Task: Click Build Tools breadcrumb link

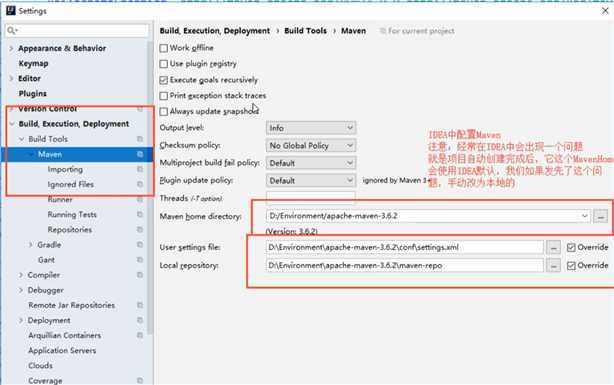Action: click(x=305, y=31)
